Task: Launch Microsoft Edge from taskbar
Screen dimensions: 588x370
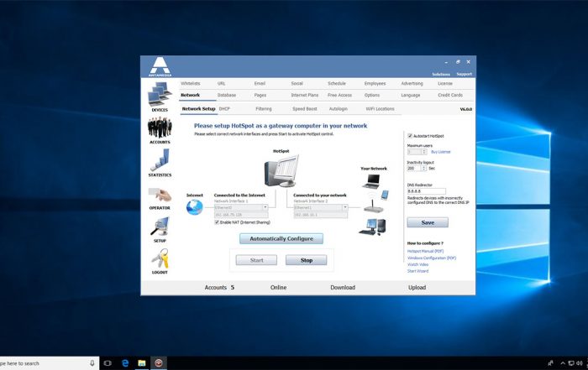Action: coord(125,363)
